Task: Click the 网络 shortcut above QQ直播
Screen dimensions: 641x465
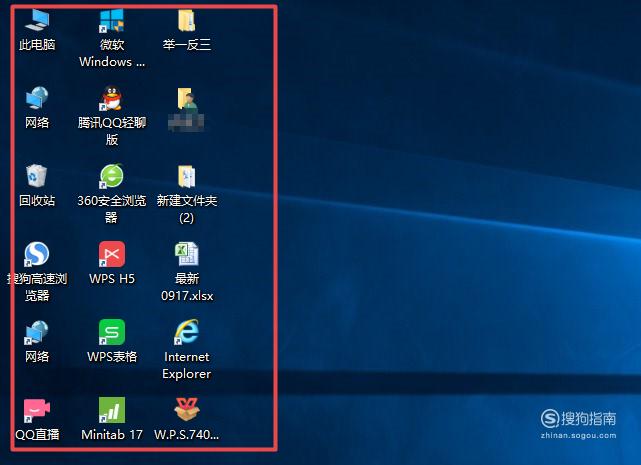Action: (x=37, y=332)
